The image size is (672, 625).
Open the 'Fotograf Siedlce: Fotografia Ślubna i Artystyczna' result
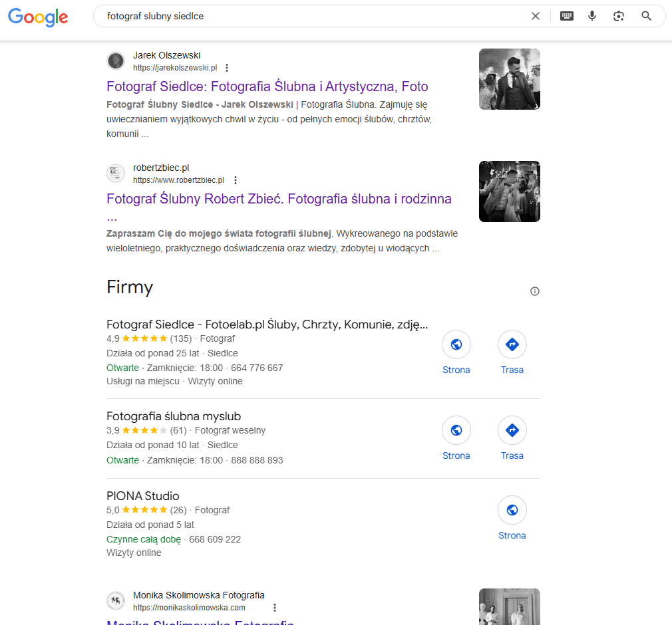(267, 86)
